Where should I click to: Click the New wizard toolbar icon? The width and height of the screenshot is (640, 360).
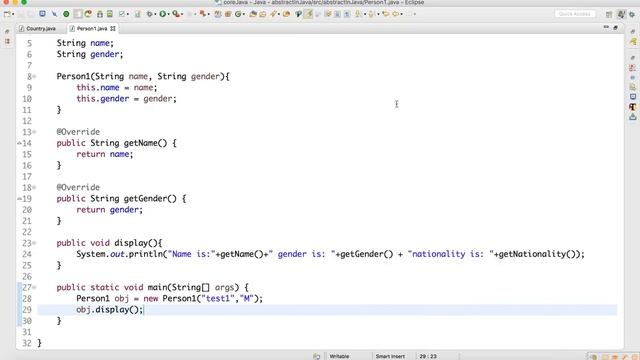7,14
